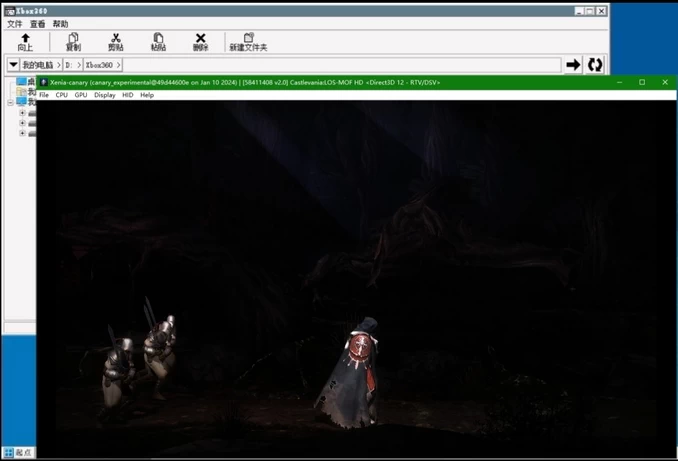Open the 帮助 menu
678x461 pixels.
click(61, 24)
